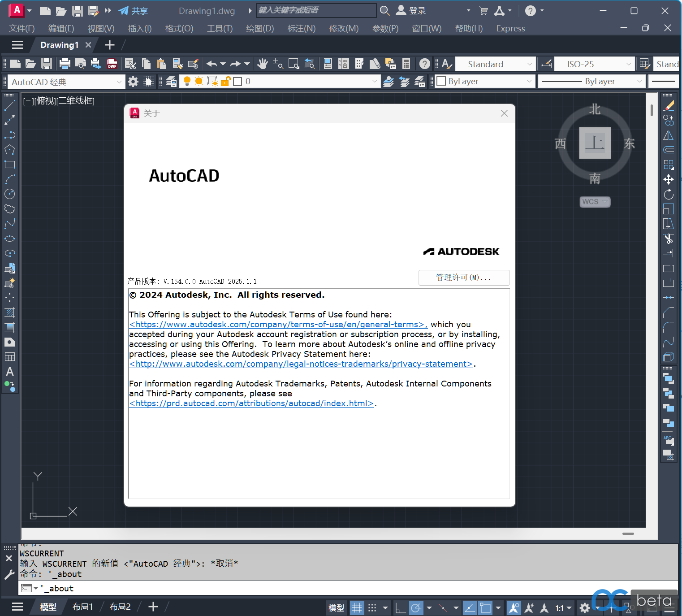Expand the undo history dropdown arrow
This screenshot has width=682, height=616.
[x=223, y=64]
